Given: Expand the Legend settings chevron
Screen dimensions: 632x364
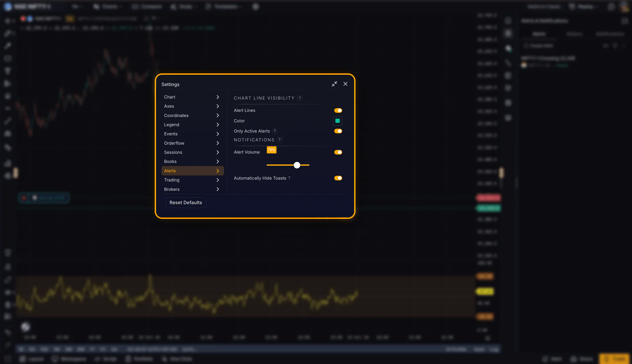Looking at the screenshot, I should coord(218,125).
